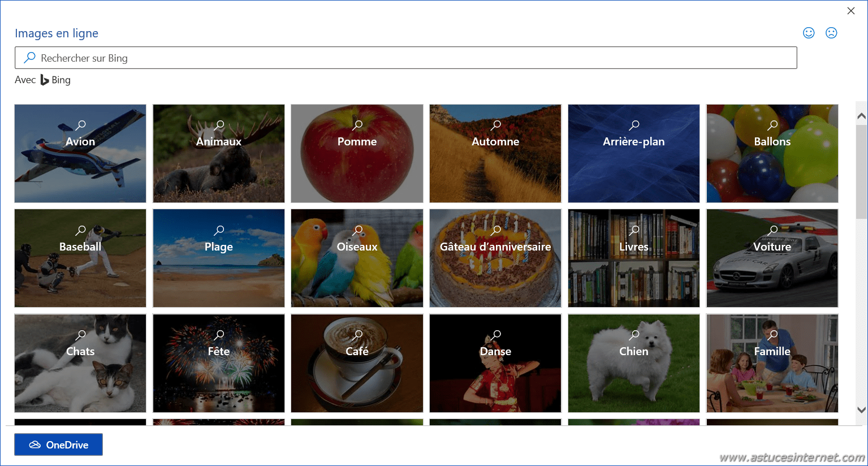Click the Bing logo under the search field
This screenshot has height=466, width=868.
pos(45,80)
